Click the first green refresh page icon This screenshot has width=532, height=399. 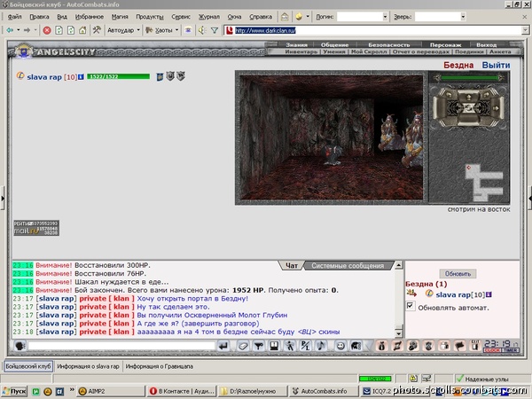tap(59, 30)
